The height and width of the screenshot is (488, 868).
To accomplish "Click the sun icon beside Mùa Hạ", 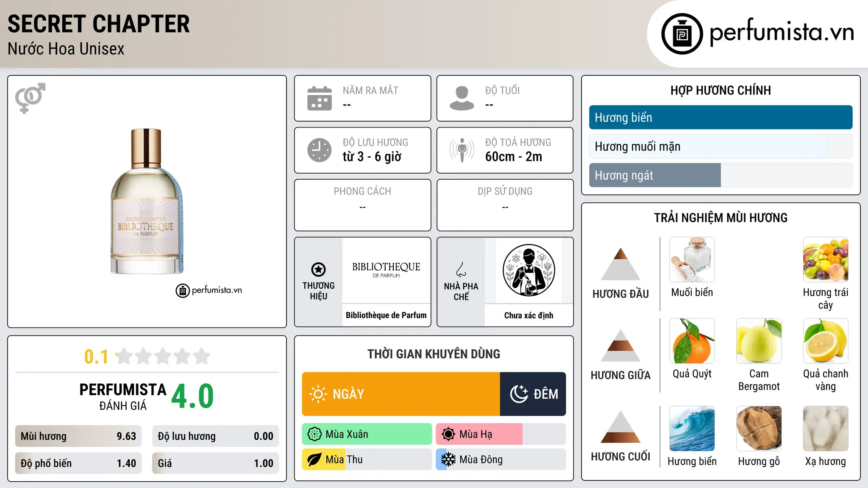I will coord(448,434).
